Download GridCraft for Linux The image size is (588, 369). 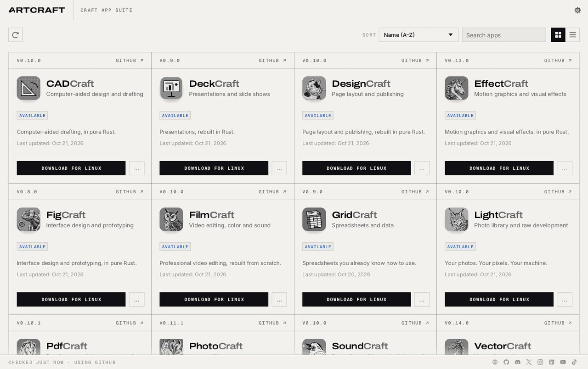click(x=356, y=299)
